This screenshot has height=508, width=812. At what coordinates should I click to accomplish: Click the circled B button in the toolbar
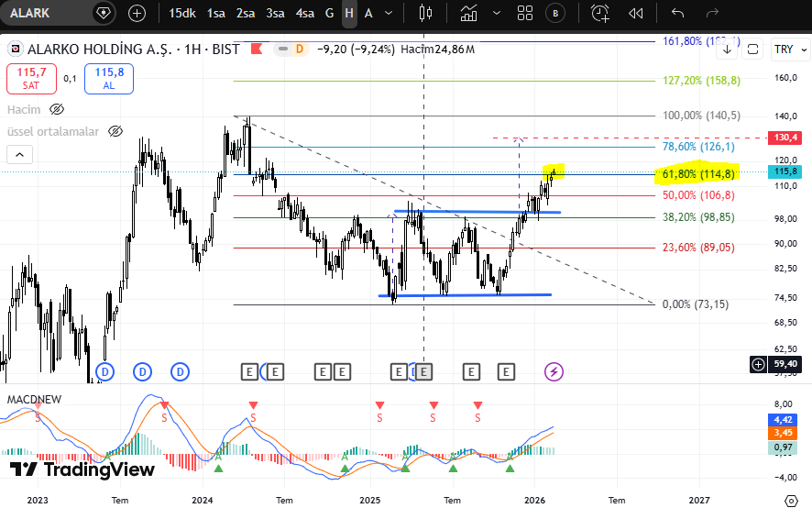point(555,13)
